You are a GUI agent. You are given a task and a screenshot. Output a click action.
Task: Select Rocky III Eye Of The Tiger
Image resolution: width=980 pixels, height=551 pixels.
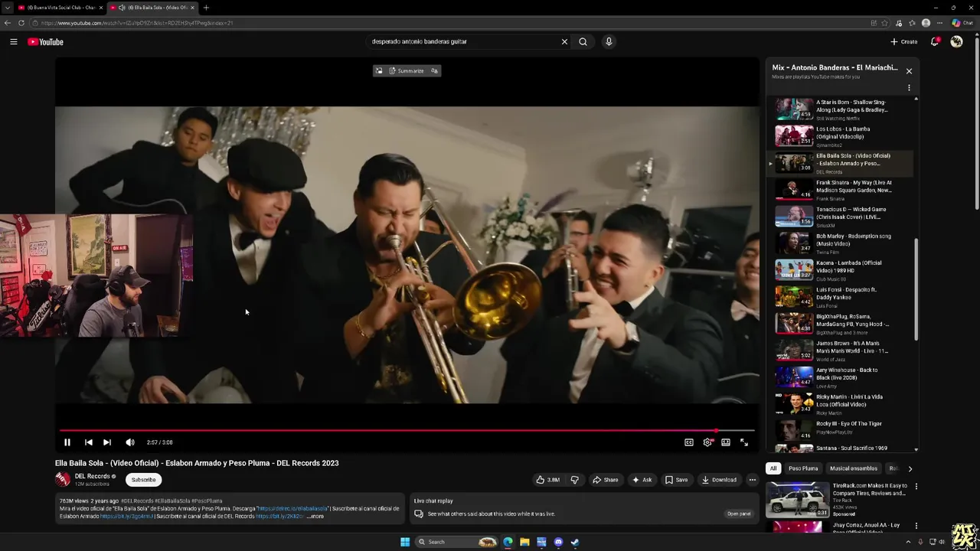pyautogui.click(x=841, y=431)
